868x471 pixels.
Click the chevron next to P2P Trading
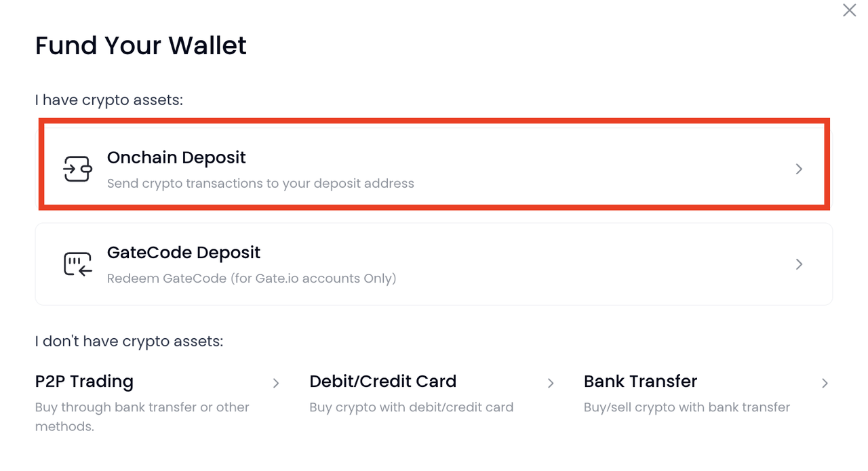click(276, 384)
